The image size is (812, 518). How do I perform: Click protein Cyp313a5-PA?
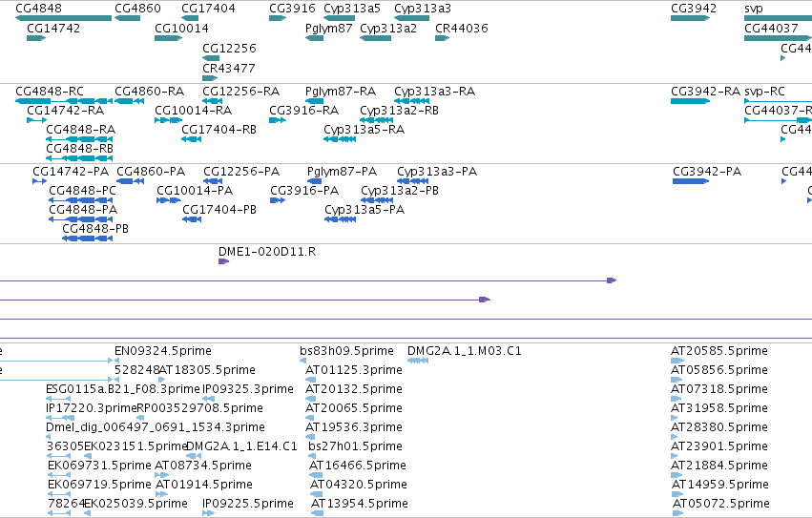tap(341, 219)
